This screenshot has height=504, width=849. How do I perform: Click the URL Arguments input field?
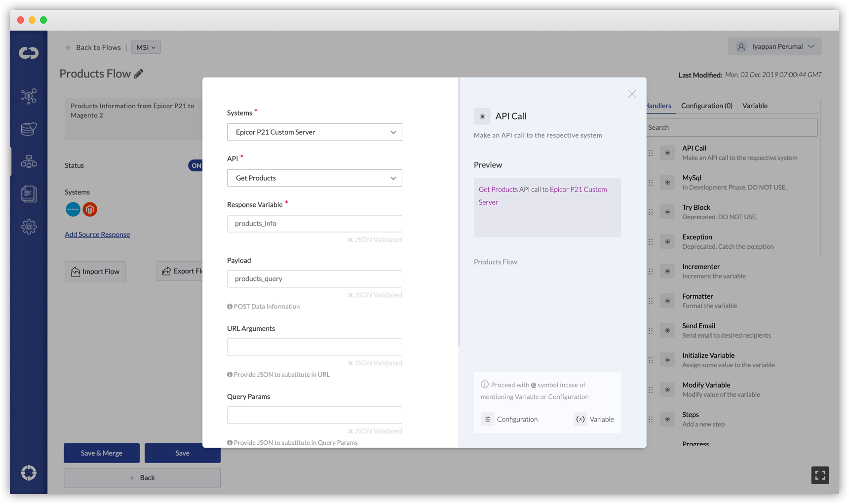pyautogui.click(x=314, y=347)
